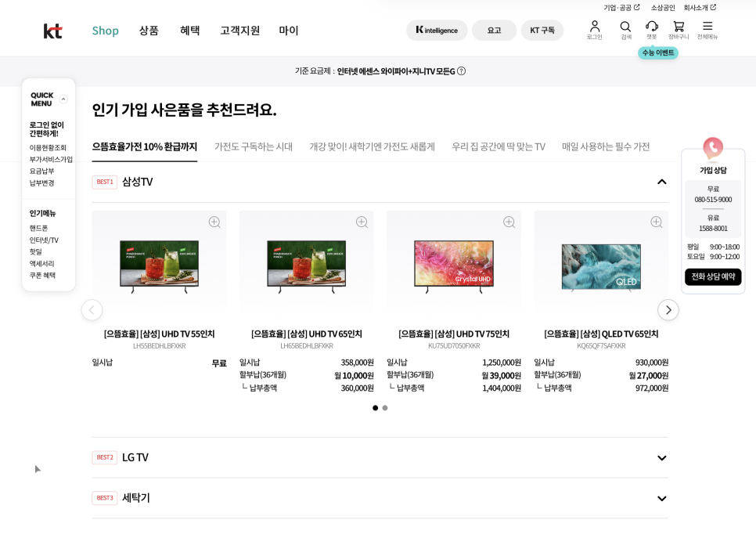Select 우리 집 공간에 딱 맞는 TV tab

498,146
